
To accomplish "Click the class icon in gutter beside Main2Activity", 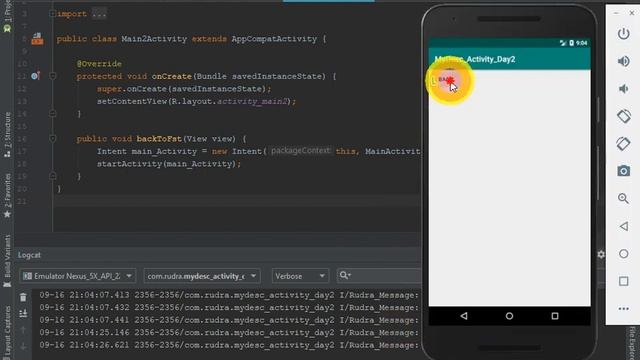I will (37, 39).
